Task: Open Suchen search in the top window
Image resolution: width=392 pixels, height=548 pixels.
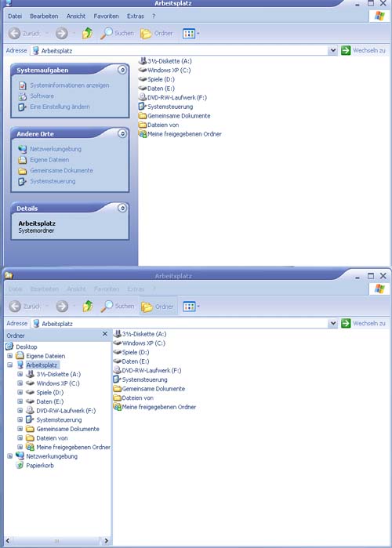Action: pyautogui.click(x=117, y=34)
